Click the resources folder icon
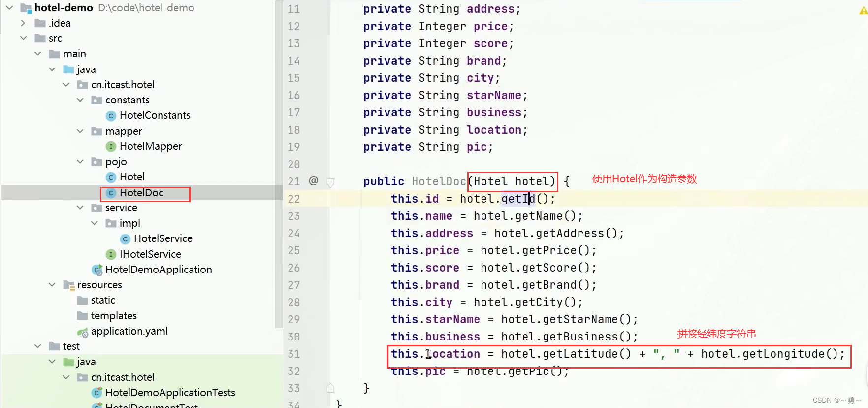 point(69,285)
